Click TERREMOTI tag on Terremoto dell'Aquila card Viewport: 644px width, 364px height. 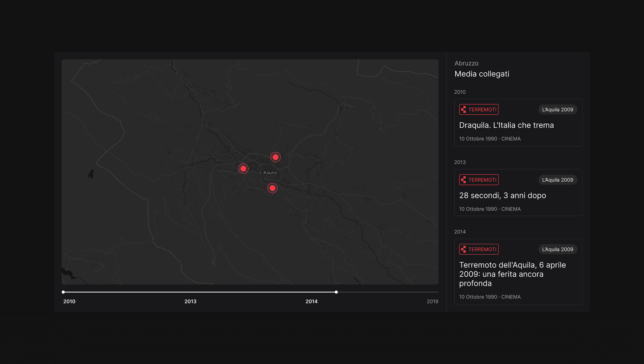point(479,249)
